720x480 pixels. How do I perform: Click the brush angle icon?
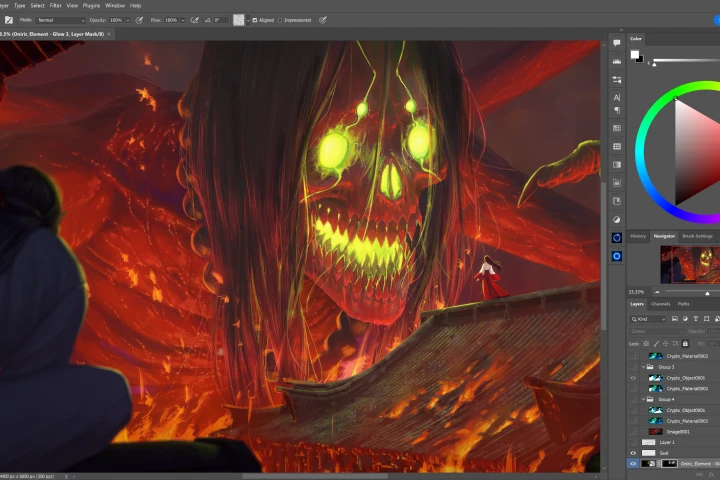pos(208,20)
